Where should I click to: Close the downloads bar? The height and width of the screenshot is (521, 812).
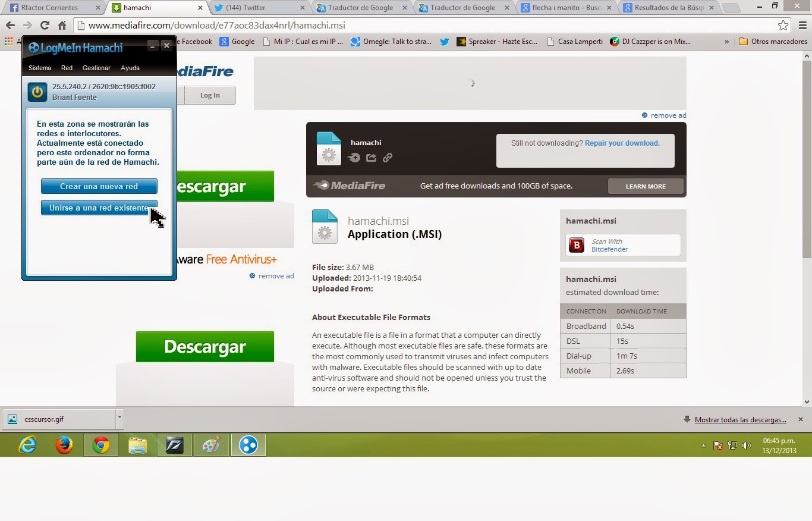pos(801,419)
